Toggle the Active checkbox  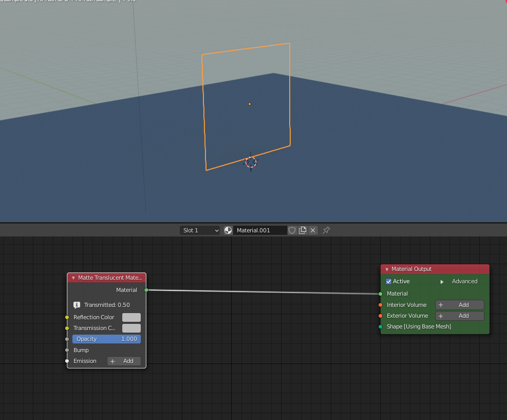pyautogui.click(x=389, y=282)
